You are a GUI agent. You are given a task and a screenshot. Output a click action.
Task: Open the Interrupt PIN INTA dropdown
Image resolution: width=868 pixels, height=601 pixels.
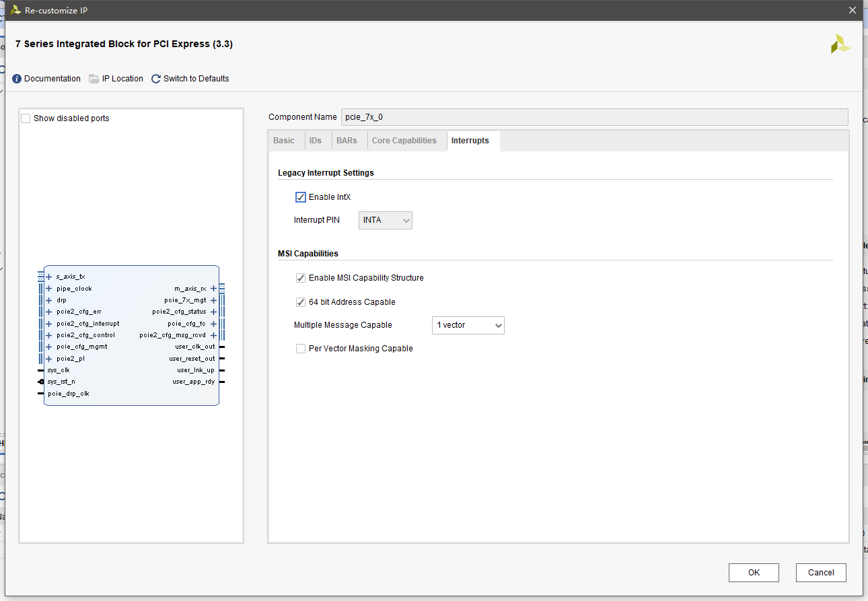tap(386, 220)
